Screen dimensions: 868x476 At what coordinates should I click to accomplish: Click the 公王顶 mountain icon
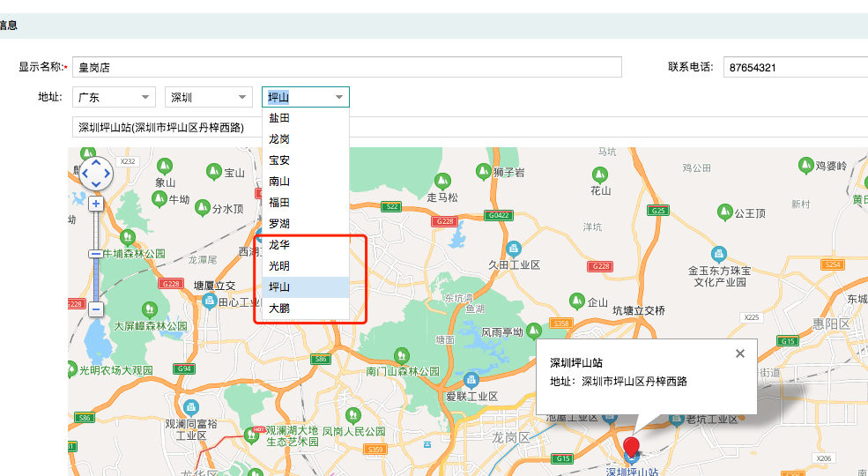click(x=724, y=212)
